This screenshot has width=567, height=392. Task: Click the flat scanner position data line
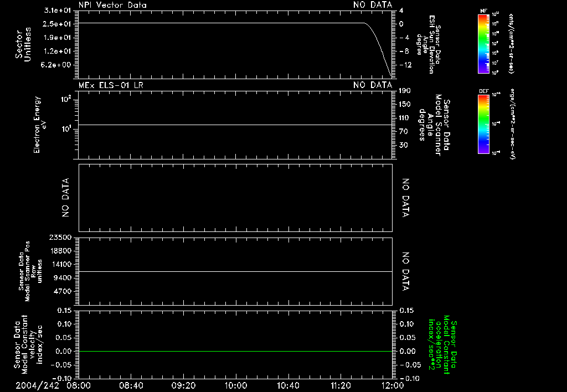[235, 271]
